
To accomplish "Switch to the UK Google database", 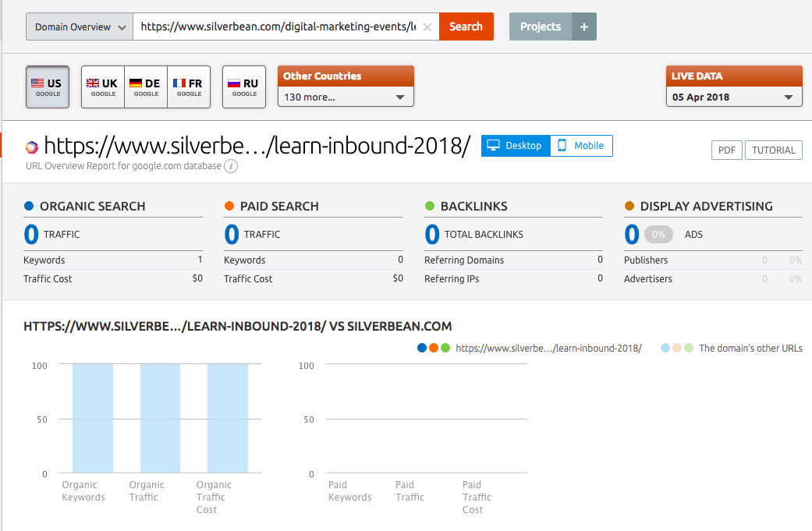I will click(101, 86).
